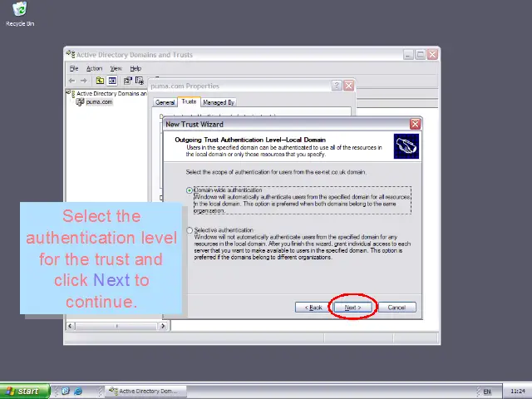The width and height of the screenshot is (532, 399).
Task: Click the EN language indicator
Action: pos(487,392)
